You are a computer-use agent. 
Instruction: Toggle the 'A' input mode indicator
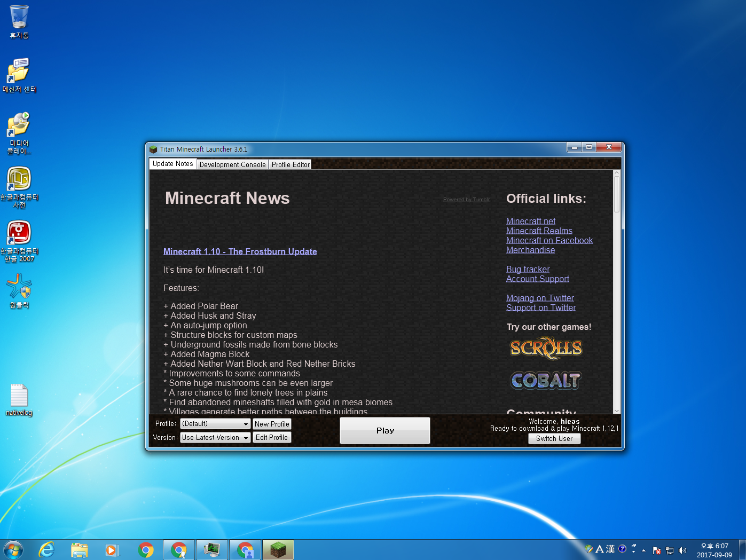click(x=599, y=549)
